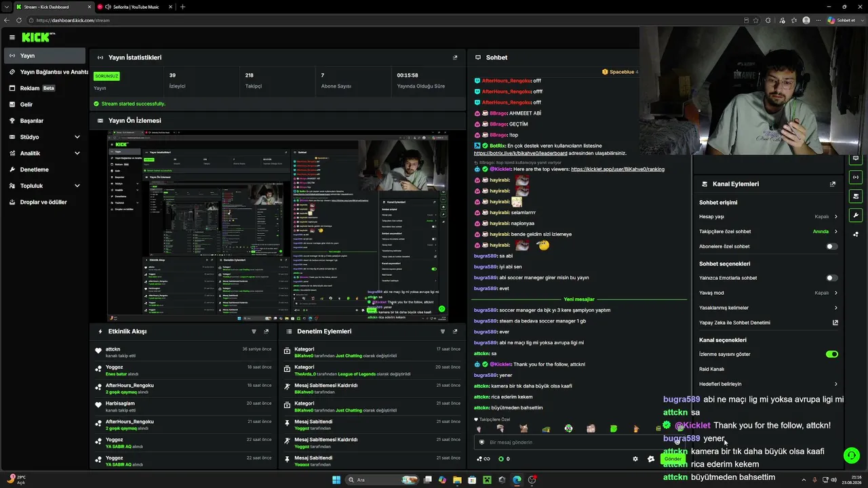Pop out the Etkinlik Akışı panel
The image size is (868, 488).
267,331
